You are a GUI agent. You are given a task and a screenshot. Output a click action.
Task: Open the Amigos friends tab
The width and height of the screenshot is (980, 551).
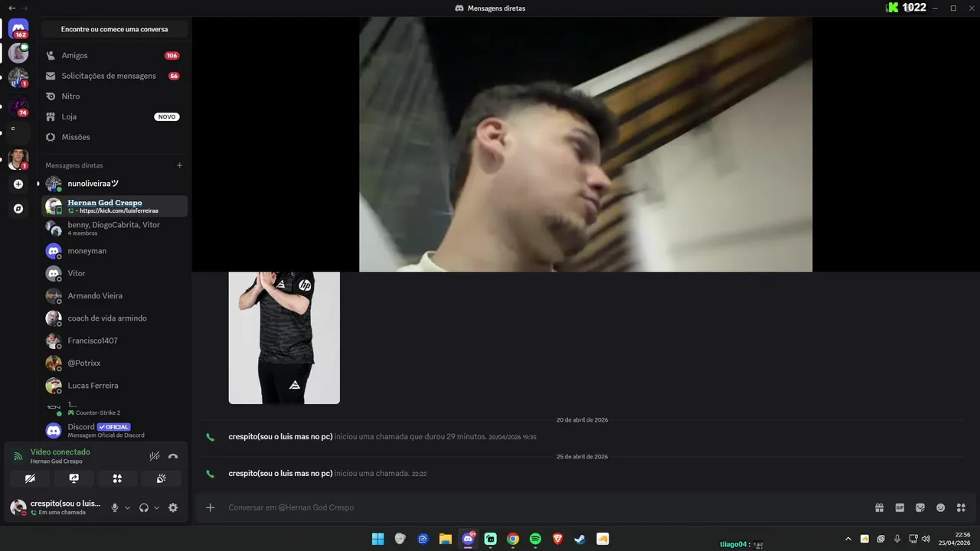coord(113,55)
